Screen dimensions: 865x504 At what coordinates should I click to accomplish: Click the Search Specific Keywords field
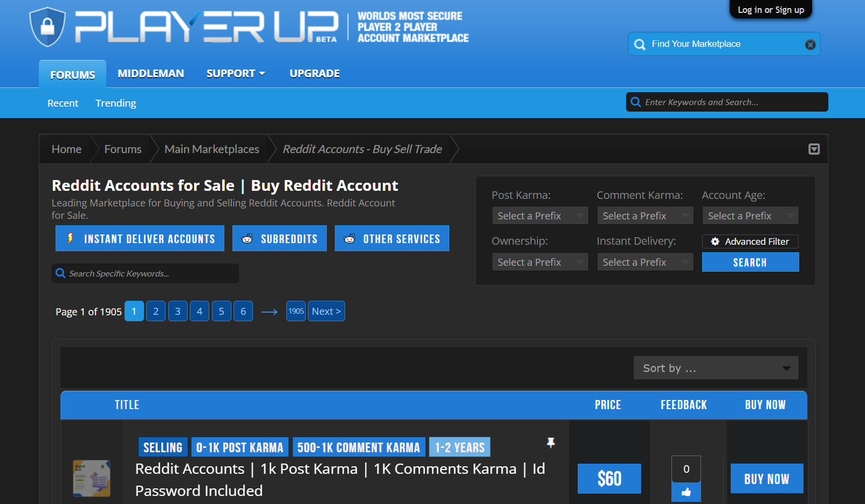pyautogui.click(x=145, y=273)
